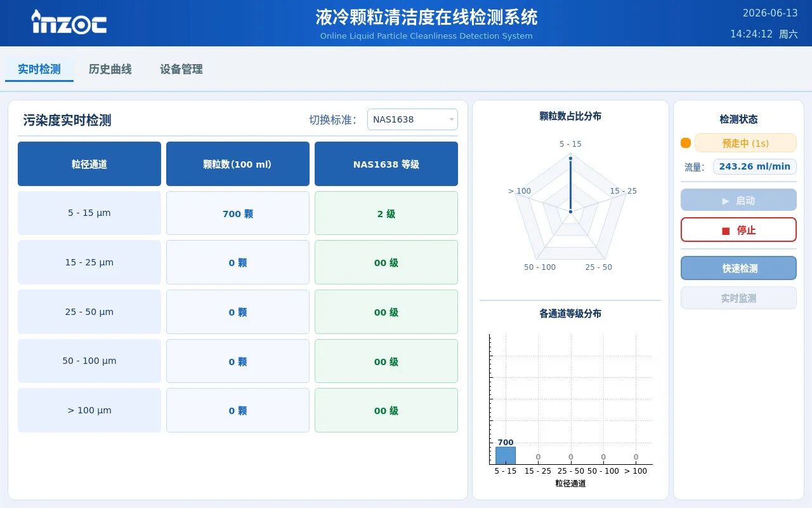Click the 00 级 cell in 50 - 100 μm row
Viewport: 812px width, 508px height.
click(x=386, y=361)
